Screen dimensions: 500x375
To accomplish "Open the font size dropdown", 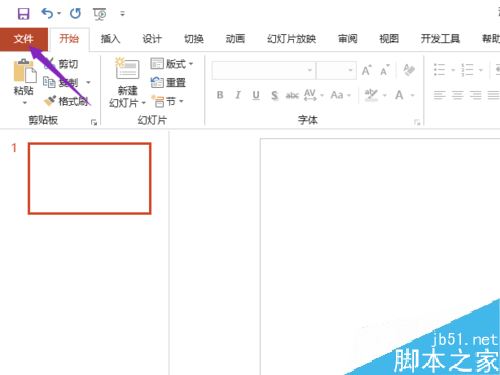I will click(350, 70).
